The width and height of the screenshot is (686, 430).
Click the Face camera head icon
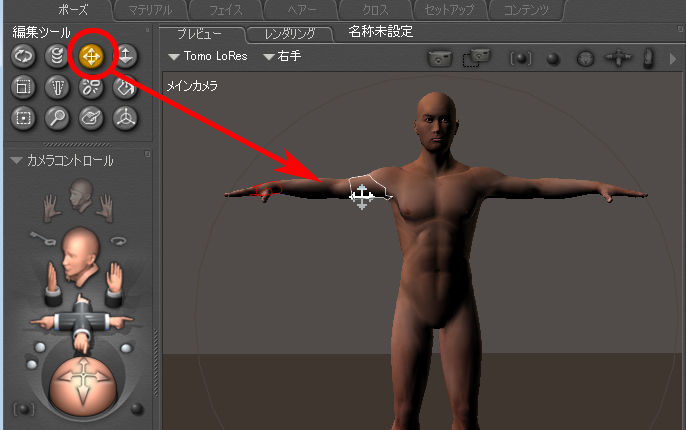[81, 196]
